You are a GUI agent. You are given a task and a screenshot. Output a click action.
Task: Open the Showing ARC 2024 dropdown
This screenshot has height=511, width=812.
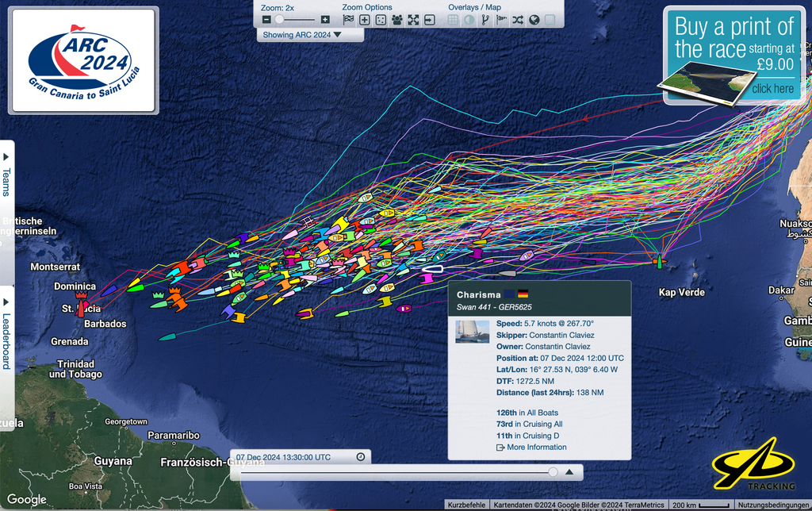click(x=310, y=35)
